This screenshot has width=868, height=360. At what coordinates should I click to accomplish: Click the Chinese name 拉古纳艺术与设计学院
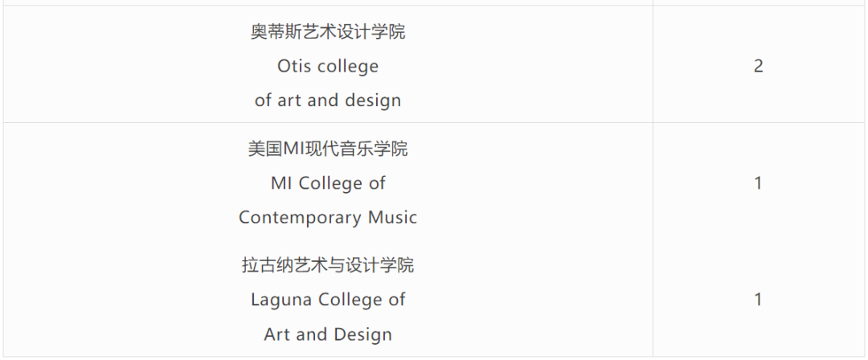tap(328, 264)
